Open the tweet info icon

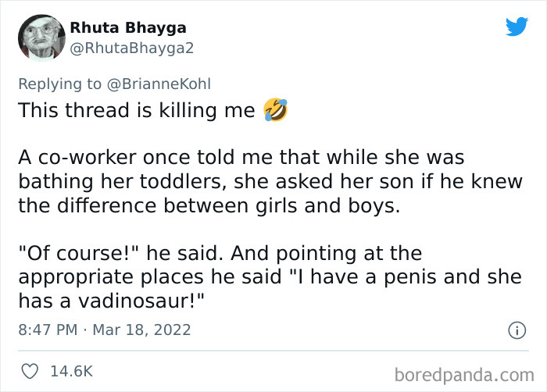click(x=516, y=330)
